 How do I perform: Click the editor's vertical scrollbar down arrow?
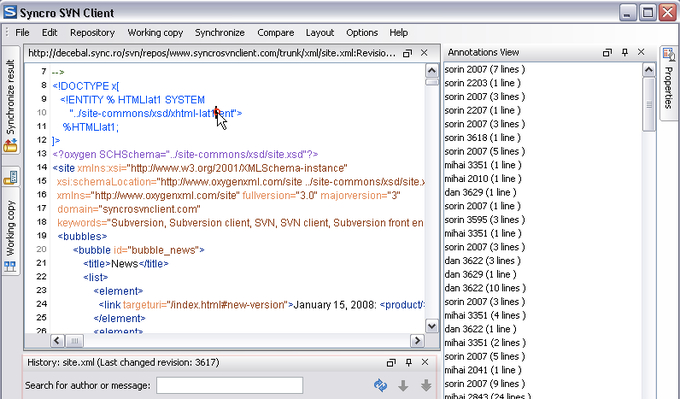click(x=432, y=326)
